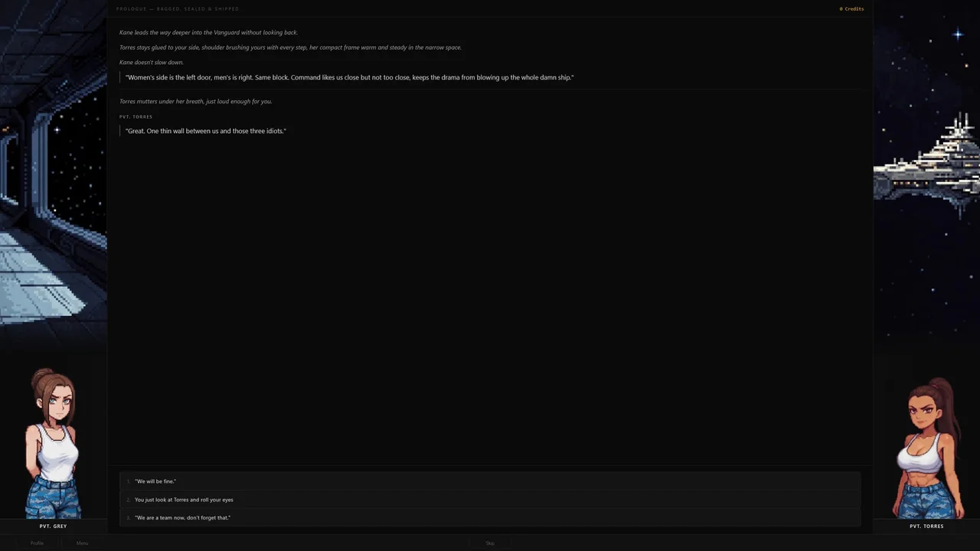
Task: Click the PVT. GREY name label
Action: pos(54,527)
